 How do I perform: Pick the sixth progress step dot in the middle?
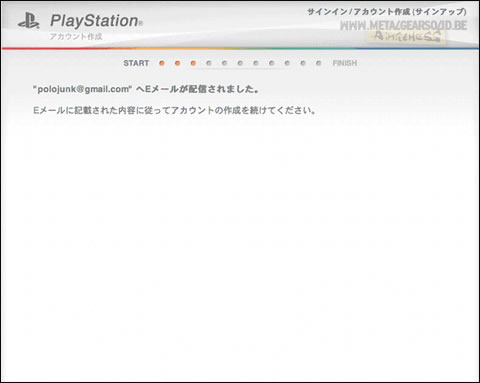tap(240, 63)
